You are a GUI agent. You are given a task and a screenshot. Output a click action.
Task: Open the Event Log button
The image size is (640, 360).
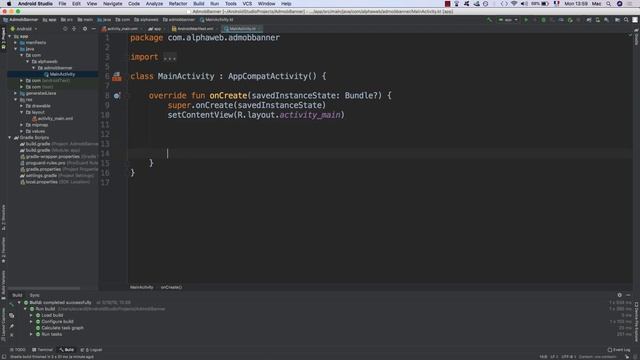pos(619,350)
